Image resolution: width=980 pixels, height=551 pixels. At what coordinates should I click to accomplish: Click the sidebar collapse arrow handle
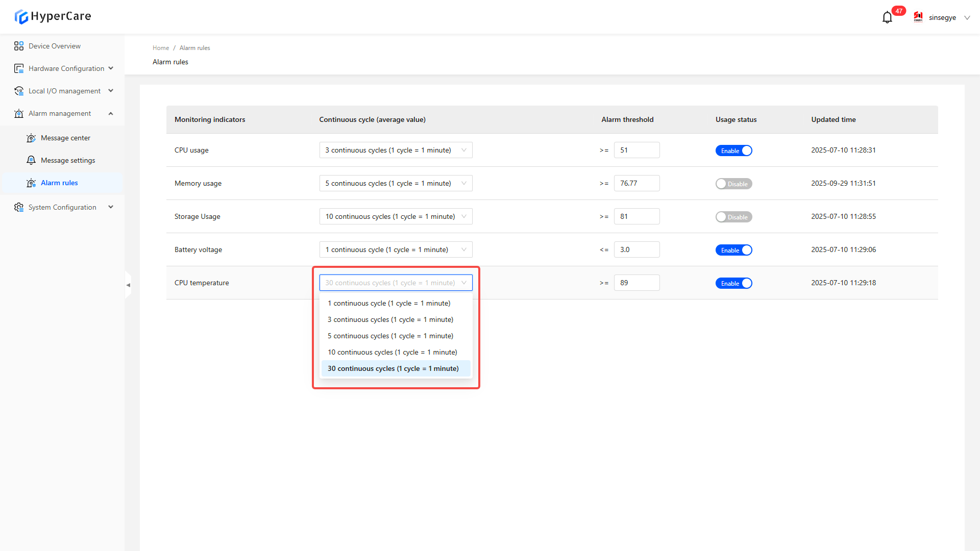click(x=128, y=285)
